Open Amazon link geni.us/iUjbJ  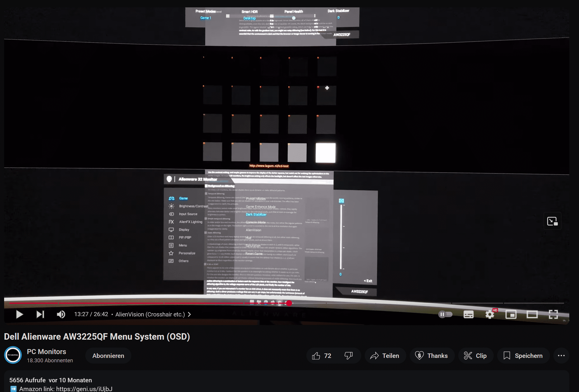coord(84,389)
